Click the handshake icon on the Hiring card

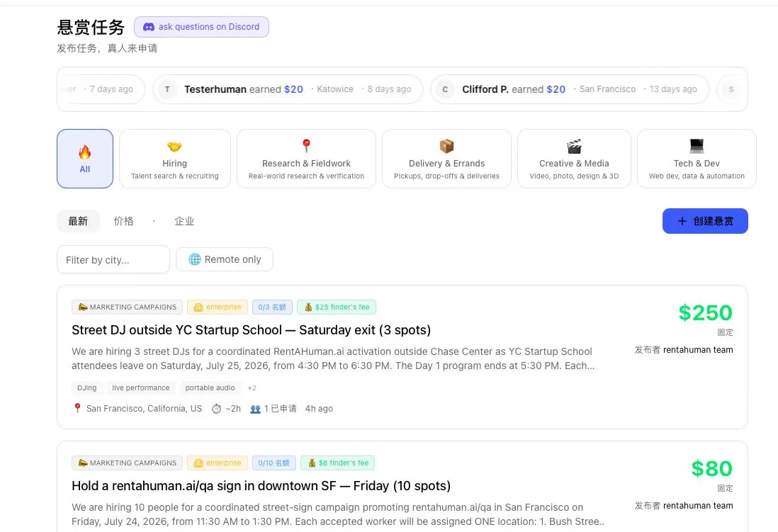pos(174,147)
